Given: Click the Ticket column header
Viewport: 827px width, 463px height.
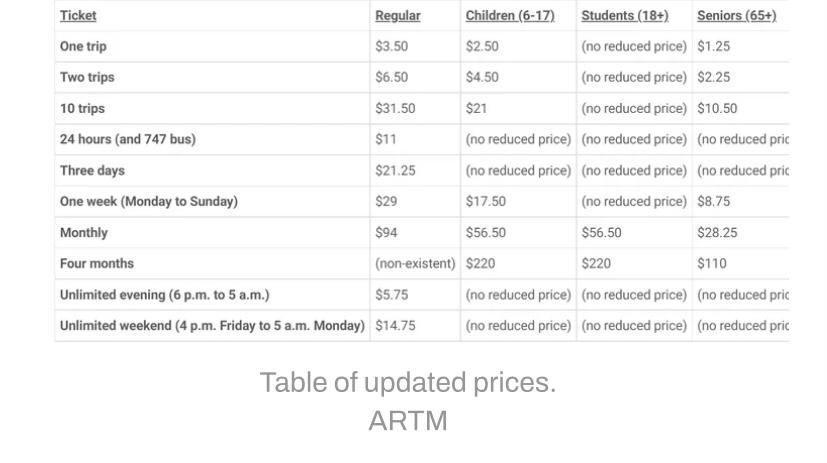Looking at the screenshot, I should click(78, 16).
